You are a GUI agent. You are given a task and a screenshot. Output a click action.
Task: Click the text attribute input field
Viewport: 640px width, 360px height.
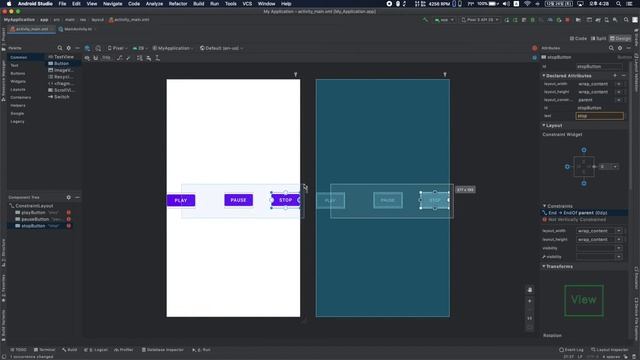click(x=600, y=116)
